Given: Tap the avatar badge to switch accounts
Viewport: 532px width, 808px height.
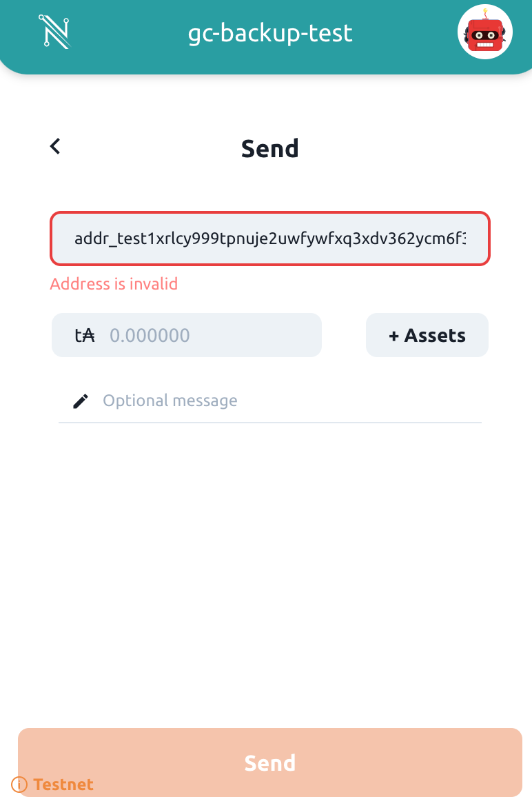Looking at the screenshot, I should pos(485,31).
